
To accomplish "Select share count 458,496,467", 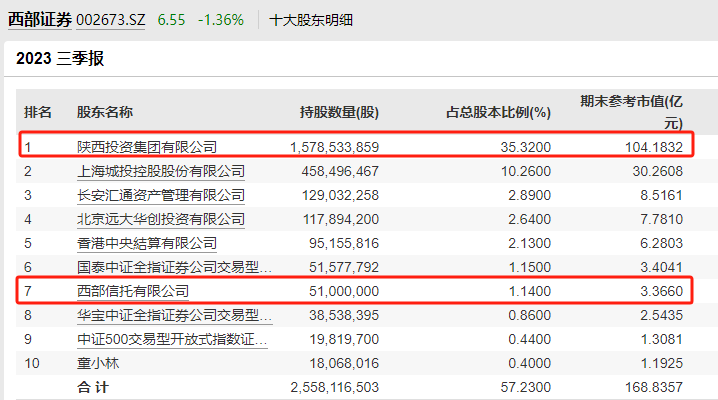I will click(340, 171).
